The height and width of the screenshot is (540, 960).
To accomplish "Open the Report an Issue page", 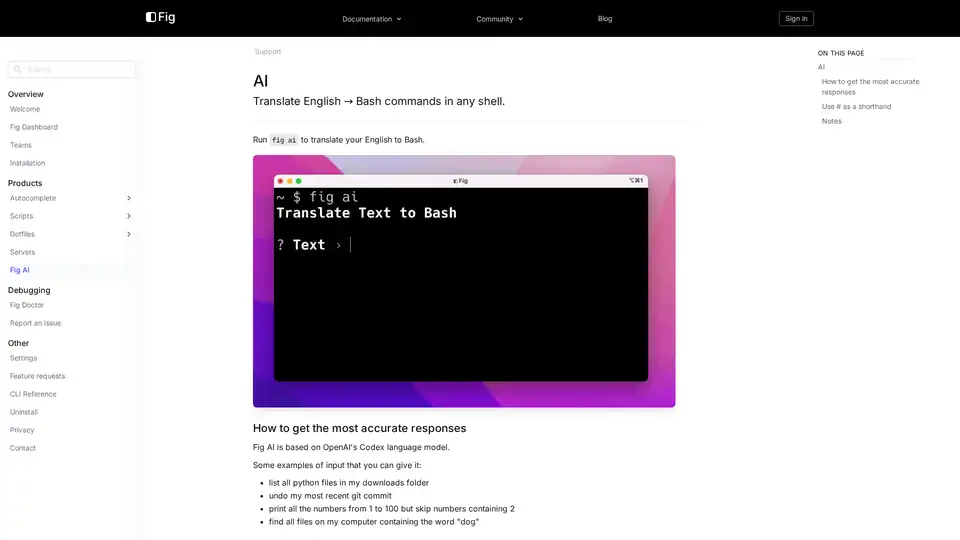I will point(35,323).
